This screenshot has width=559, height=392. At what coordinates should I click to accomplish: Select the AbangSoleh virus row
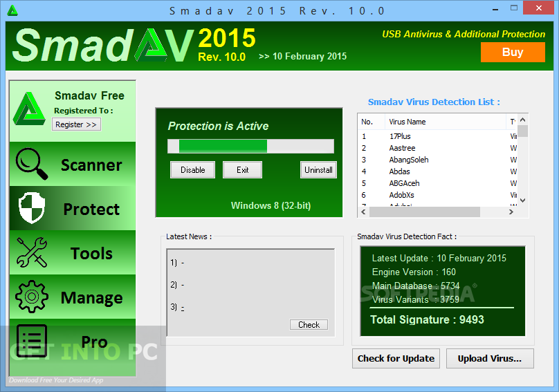tap(437, 160)
